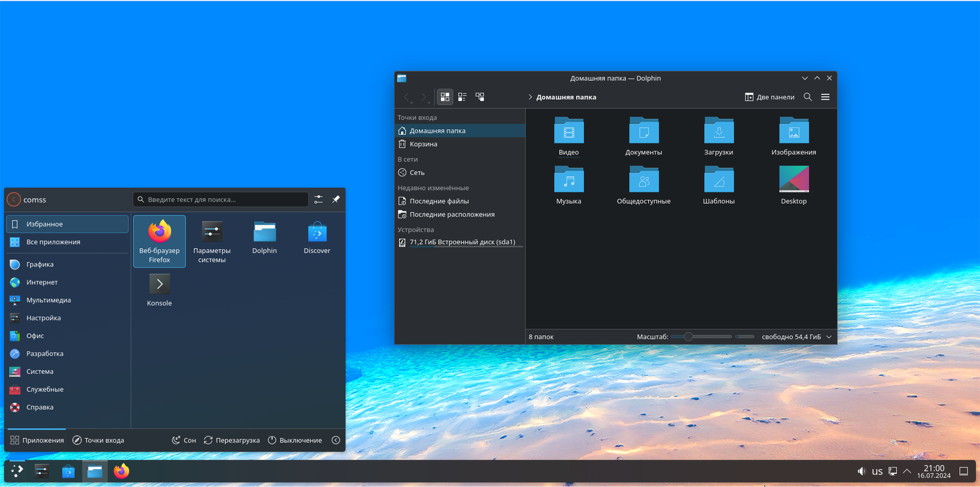Open the Видео folder in Dolphin
The height and width of the screenshot is (487, 980).
pyautogui.click(x=568, y=136)
